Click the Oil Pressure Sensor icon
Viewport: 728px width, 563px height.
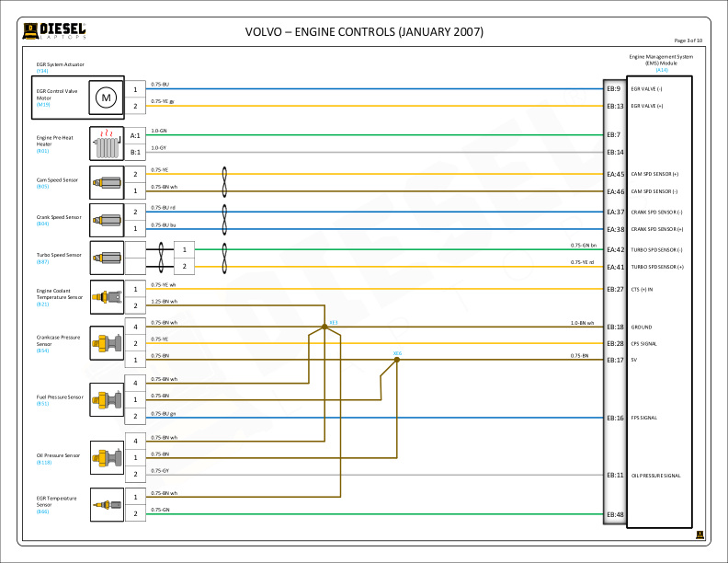tap(107, 457)
